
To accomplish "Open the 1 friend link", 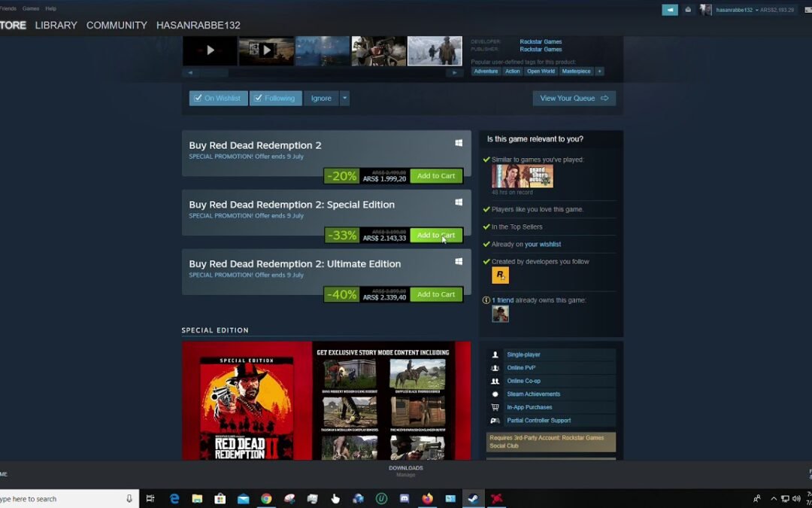I will tap(503, 300).
